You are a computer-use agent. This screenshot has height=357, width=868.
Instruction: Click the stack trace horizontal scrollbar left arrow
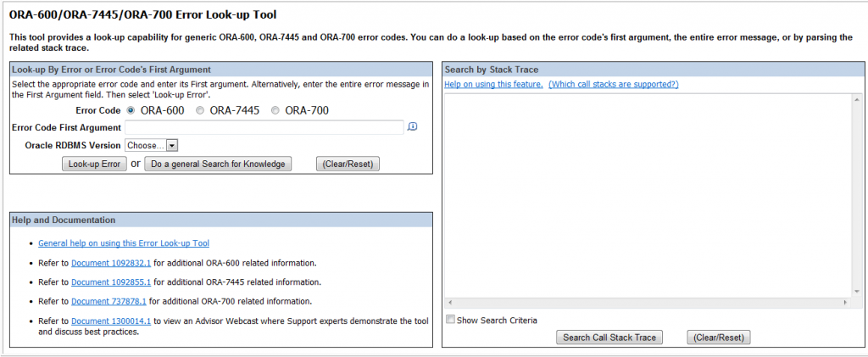[x=449, y=303]
